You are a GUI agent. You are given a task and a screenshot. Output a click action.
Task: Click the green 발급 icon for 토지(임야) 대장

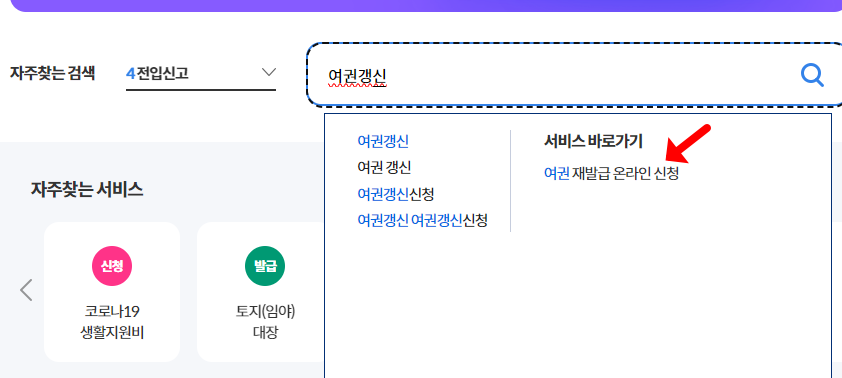coord(265,266)
